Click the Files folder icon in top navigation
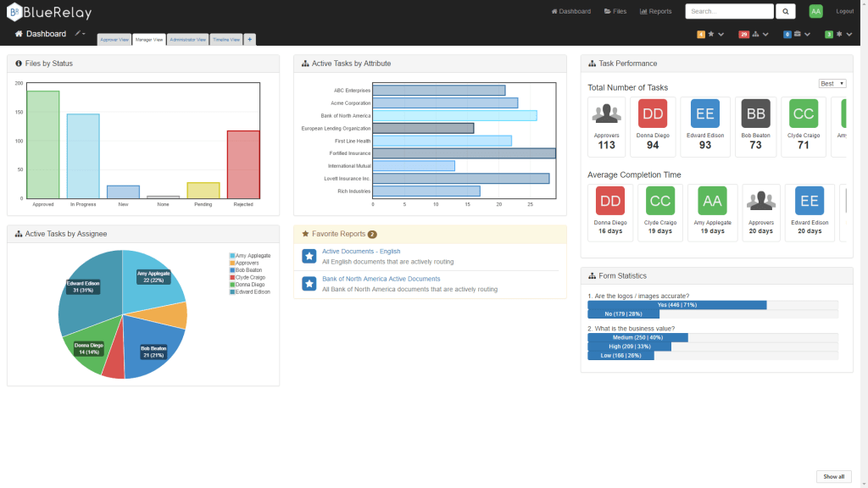Viewport: 868px width, 488px height. tap(608, 12)
